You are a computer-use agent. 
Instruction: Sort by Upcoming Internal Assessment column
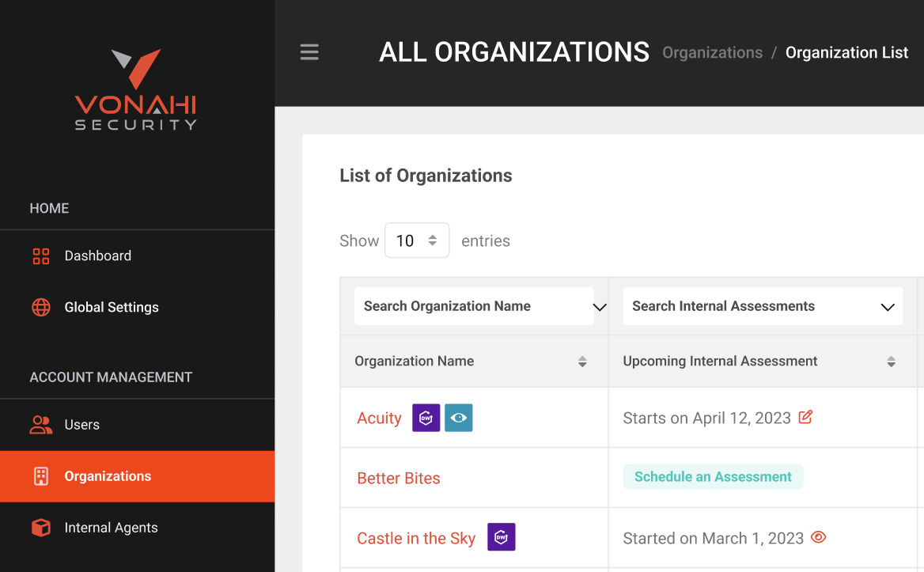(891, 362)
